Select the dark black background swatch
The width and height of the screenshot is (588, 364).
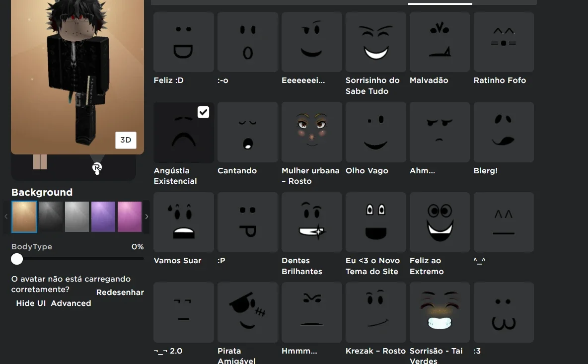pyautogui.click(x=51, y=217)
